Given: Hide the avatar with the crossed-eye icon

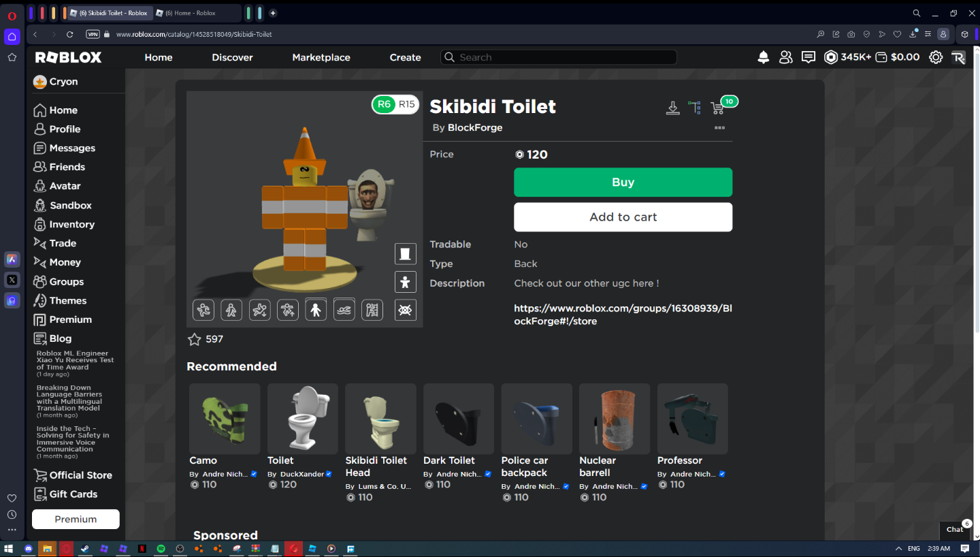Looking at the screenshot, I should point(405,310).
